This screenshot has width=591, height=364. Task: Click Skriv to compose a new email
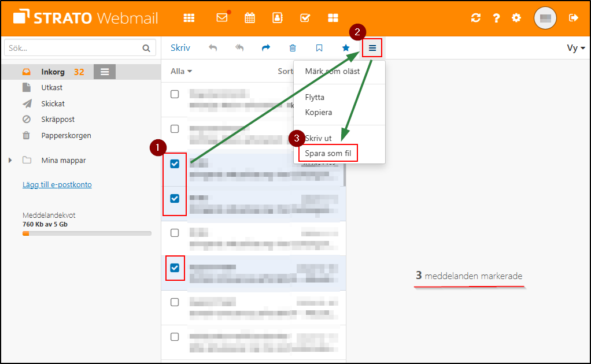click(180, 48)
